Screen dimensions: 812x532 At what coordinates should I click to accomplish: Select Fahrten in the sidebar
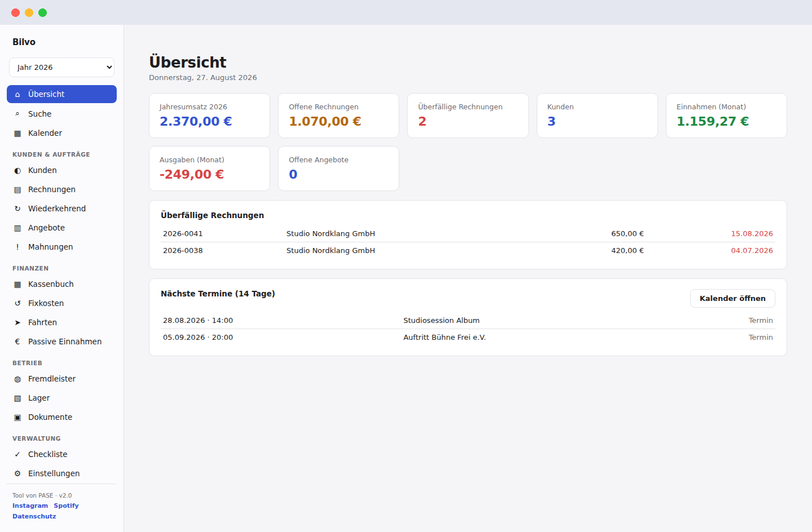tap(61, 322)
